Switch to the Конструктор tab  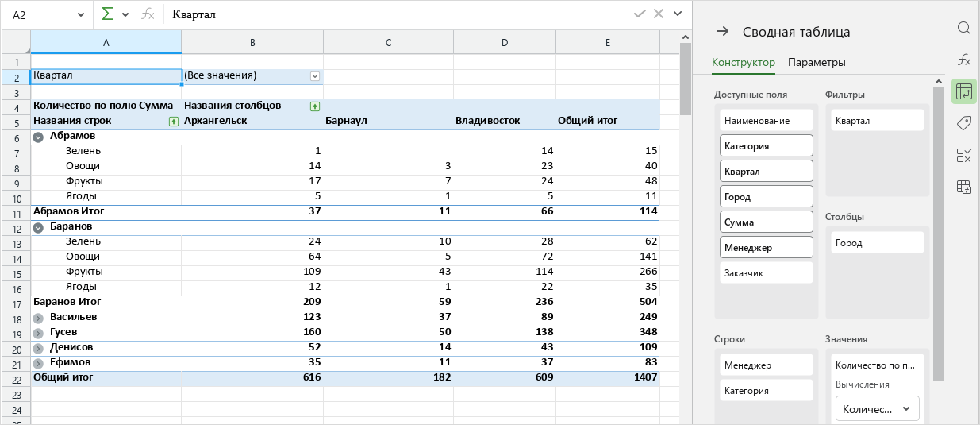point(744,62)
